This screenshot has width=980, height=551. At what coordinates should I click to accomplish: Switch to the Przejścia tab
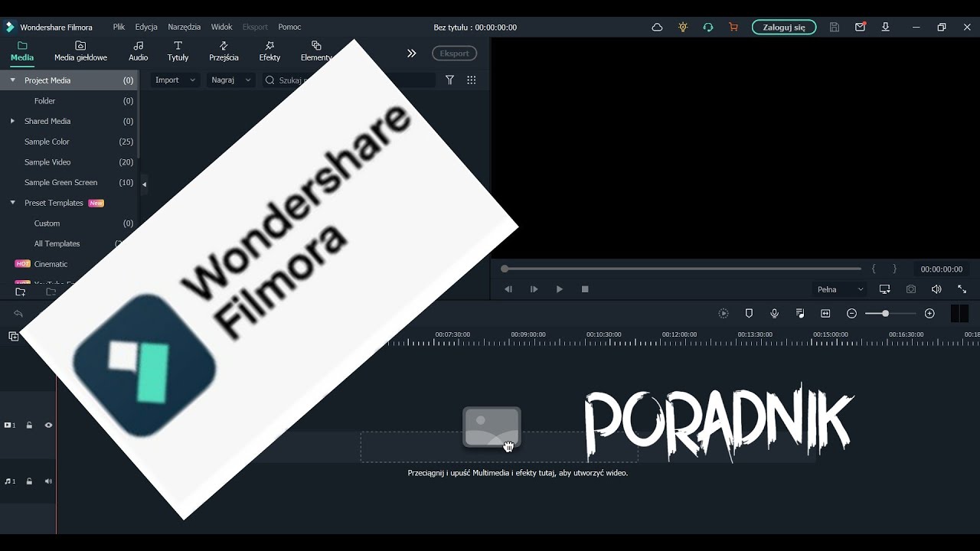[x=224, y=51]
